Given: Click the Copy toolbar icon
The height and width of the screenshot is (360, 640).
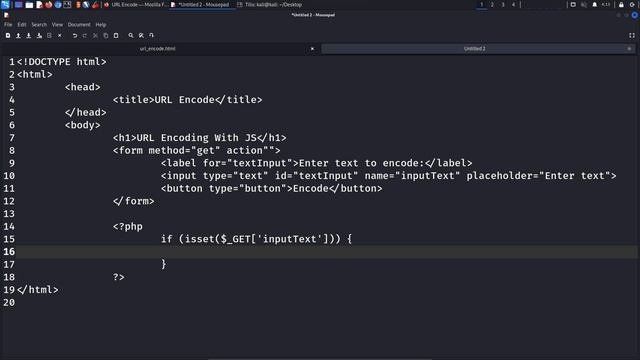Looking at the screenshot, I should [x=106, y=36].
